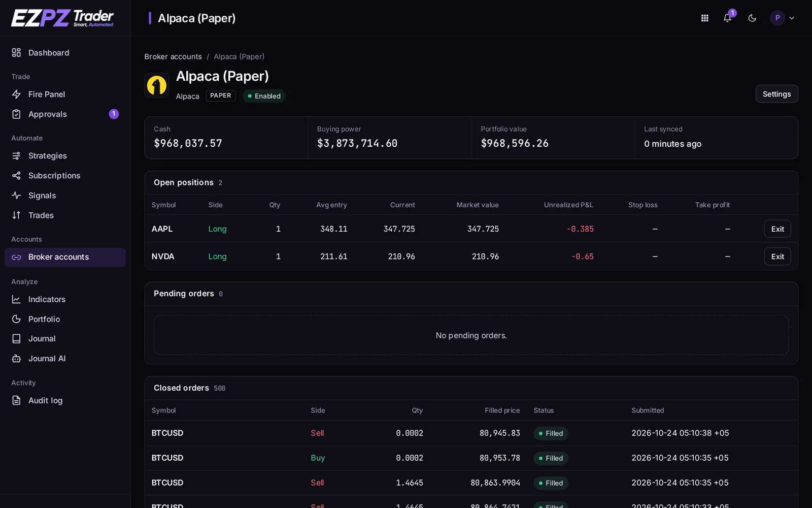
Task: Click the Trades arrows icon
Action: click(16, 215)
